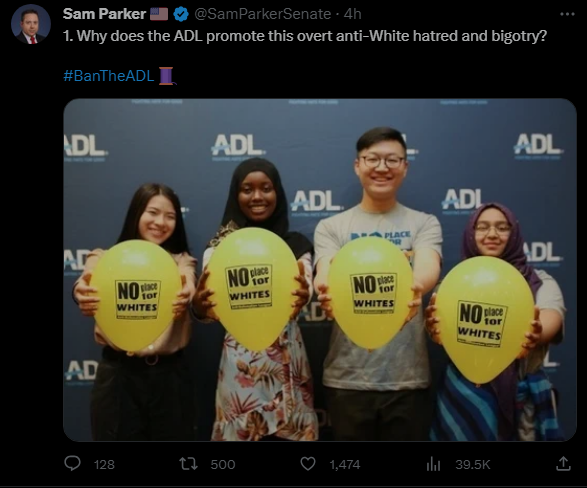Click the 128 replies count
Image resolution: width=587 pixels, height=488 pixels.
(x=104, y=464)
